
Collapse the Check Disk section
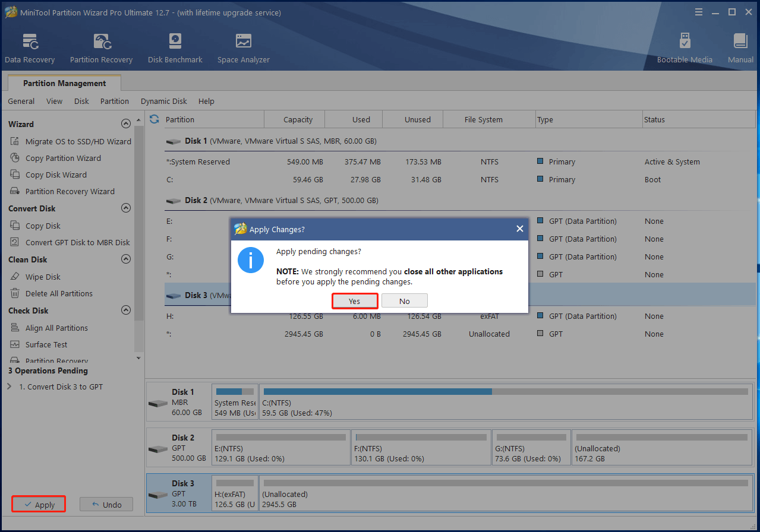125,311
